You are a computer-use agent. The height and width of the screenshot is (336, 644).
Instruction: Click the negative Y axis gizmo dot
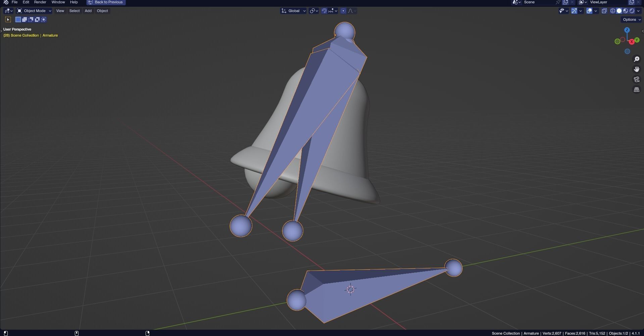(x=617, y=41)
